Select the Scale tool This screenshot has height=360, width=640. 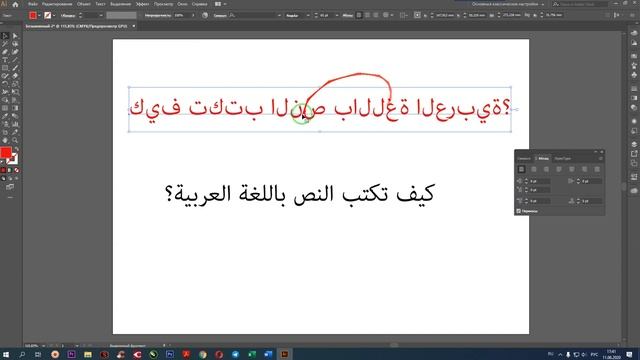click(15, 84)
